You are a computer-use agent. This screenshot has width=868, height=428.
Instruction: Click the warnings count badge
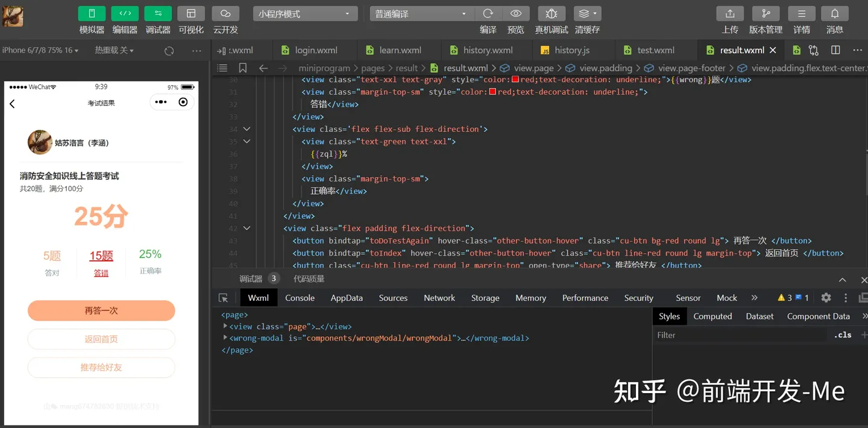click(x=785, y=298)
